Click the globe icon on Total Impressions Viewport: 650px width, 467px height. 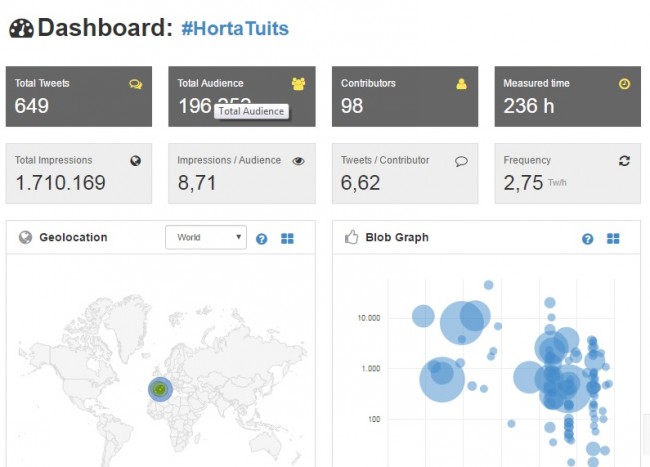click(136, 160)
